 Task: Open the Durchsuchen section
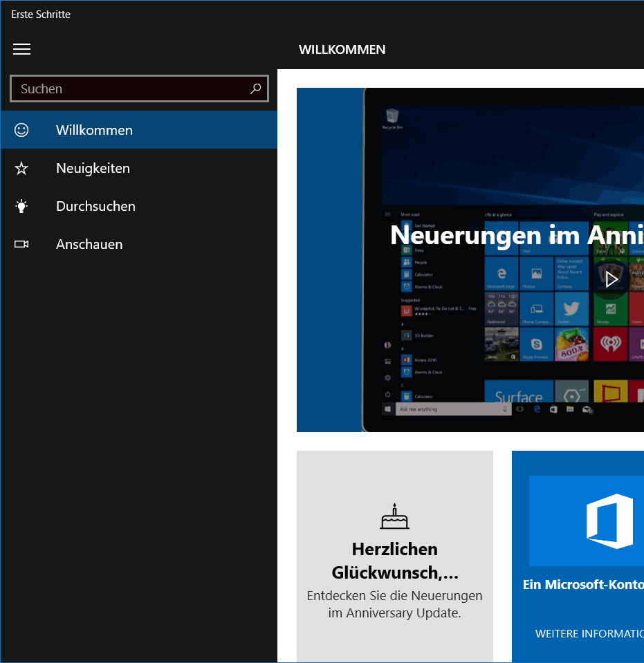(95, 206)
